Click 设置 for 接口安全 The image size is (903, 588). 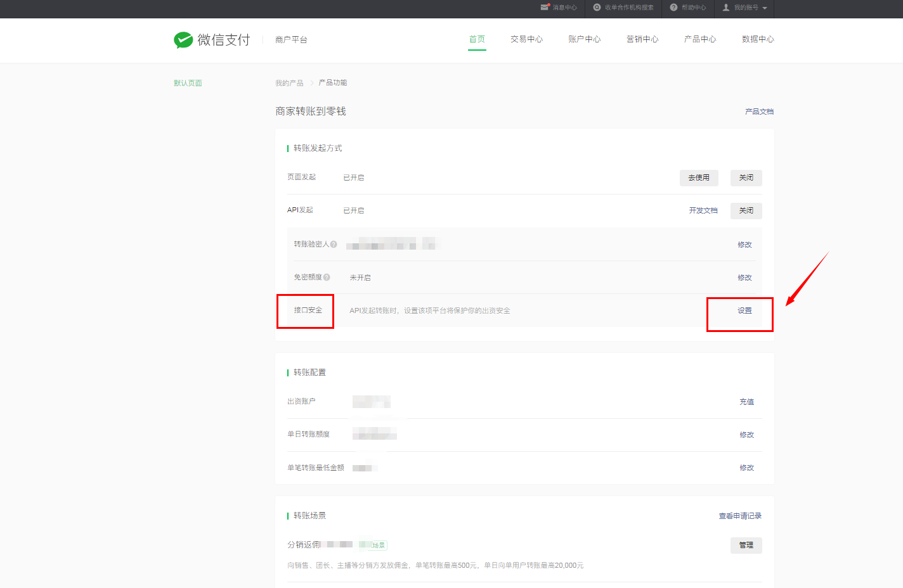pos(744,311)
